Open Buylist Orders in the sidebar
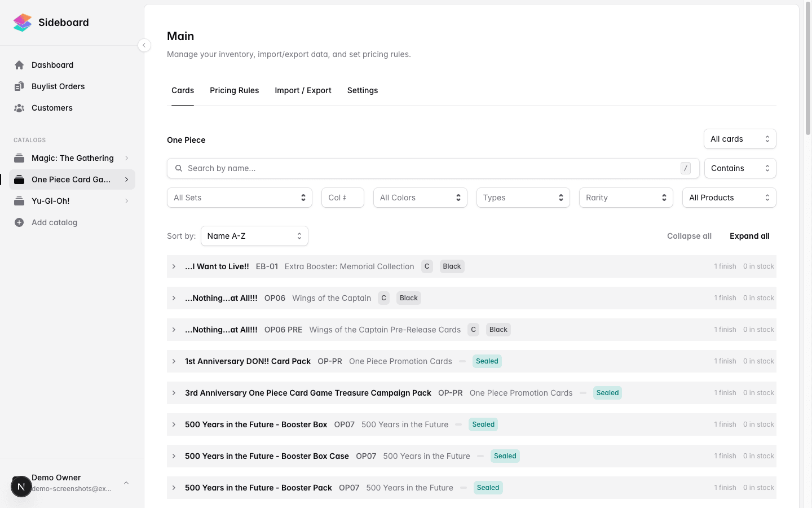 pos(72,86)
